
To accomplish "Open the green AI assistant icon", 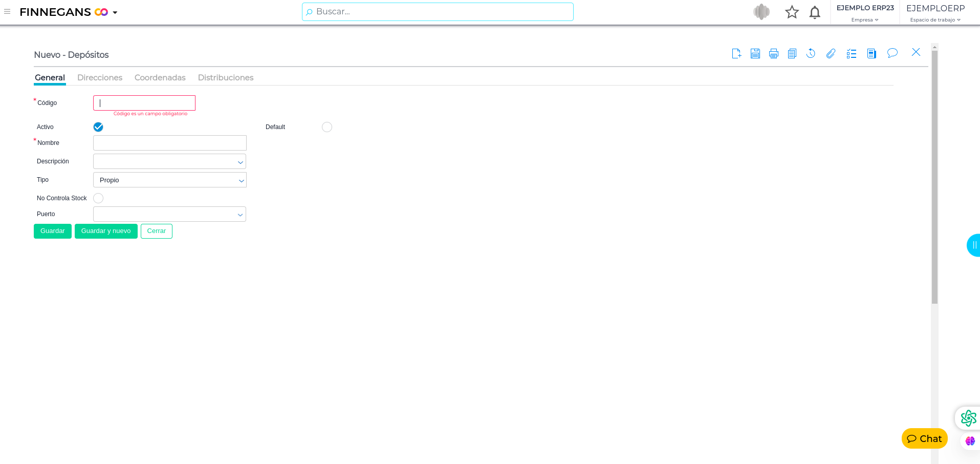I will pyautogui.click(x=968, y=418).
